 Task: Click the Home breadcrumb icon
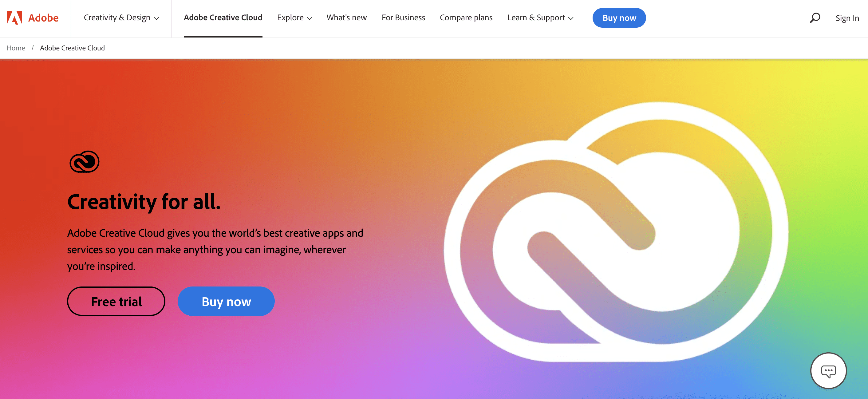(x=15, y=48)
